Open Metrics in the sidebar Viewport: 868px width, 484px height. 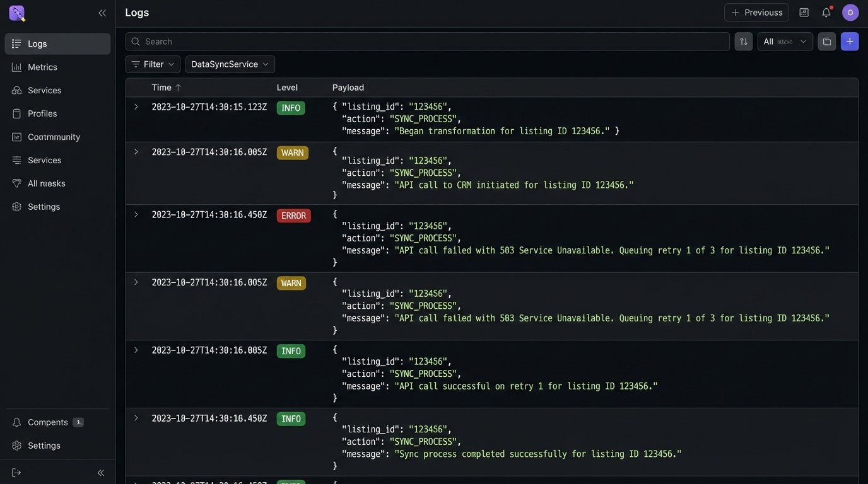(x=42, y=67)
